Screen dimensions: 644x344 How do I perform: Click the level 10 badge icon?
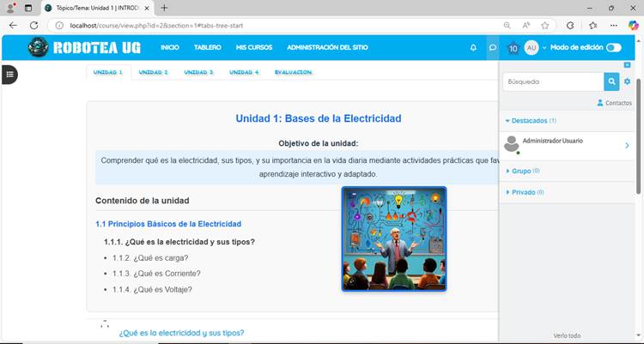coord(513,49)
